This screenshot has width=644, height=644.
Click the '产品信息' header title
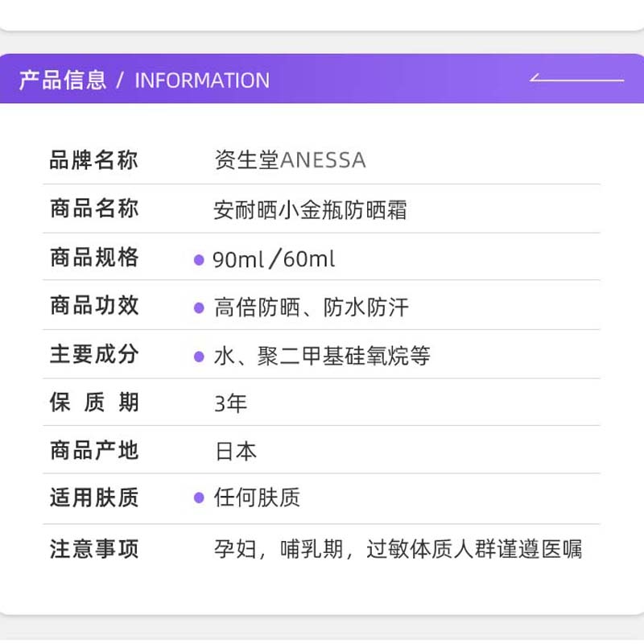(x=63, y=80)
